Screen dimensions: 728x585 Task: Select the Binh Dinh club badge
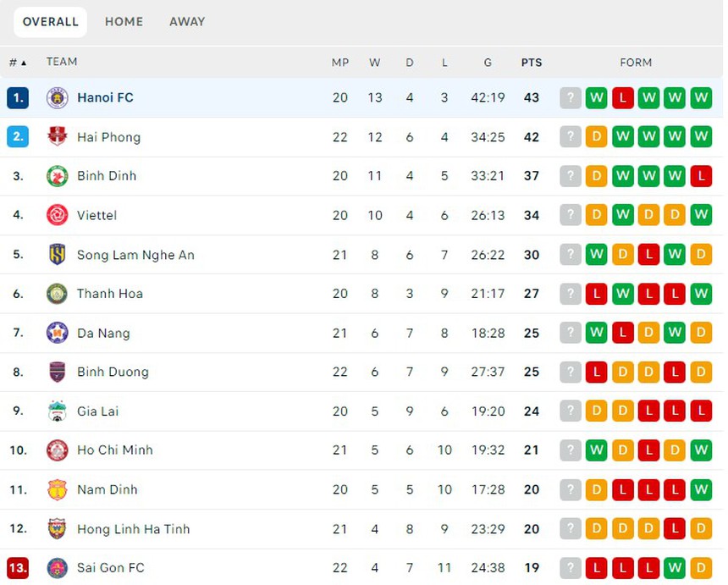[56, 176]
